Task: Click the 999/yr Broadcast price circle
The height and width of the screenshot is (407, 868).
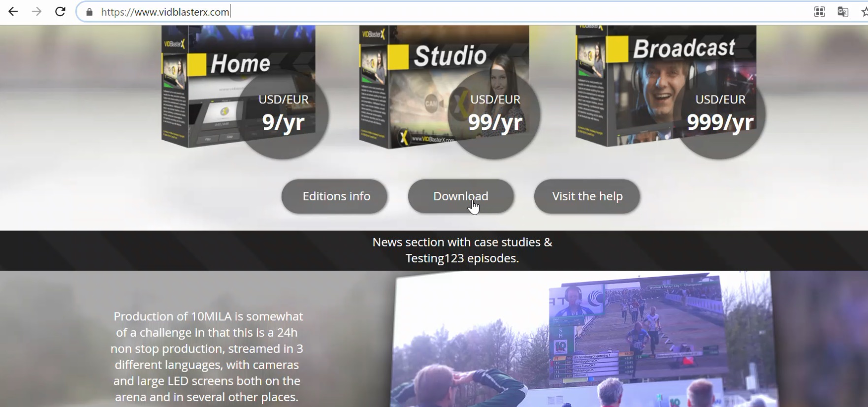Action: (x=720, y=114)
